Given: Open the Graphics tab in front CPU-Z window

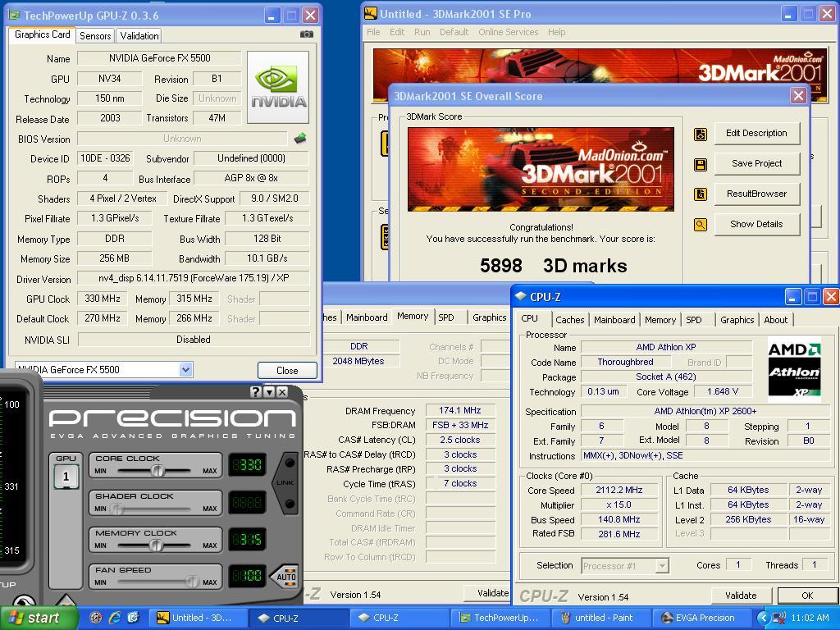Looking at the screenshot, I should pyautogui.click(x=737, y=320).
